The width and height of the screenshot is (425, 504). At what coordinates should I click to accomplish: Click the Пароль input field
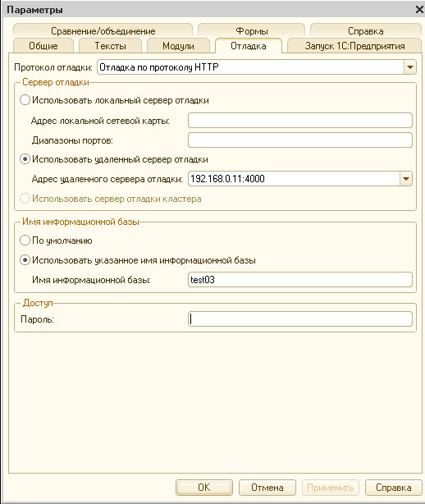tap(300, 318)
